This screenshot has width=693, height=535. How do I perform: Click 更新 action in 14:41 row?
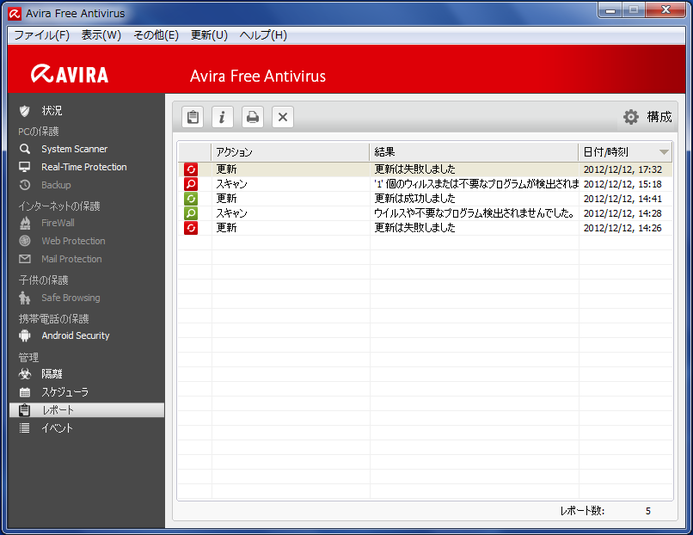click(226, 198)
